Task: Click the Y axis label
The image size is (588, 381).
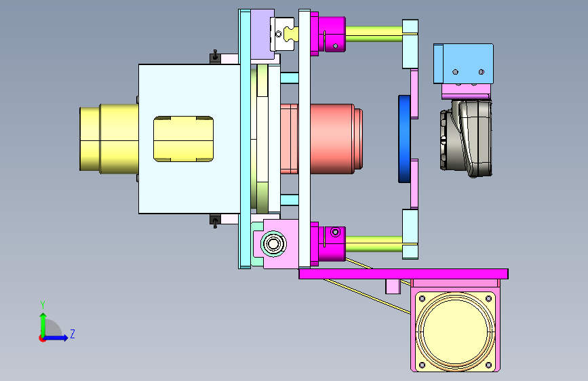Action: 43,304
